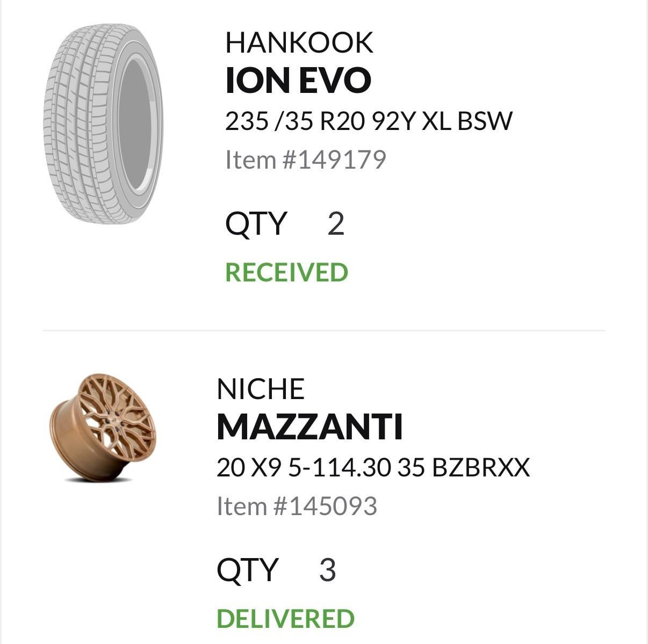Open the bronze Niche Mazzanti wheel image
Viewport: 648px width, 644px height.
(103, 426)
